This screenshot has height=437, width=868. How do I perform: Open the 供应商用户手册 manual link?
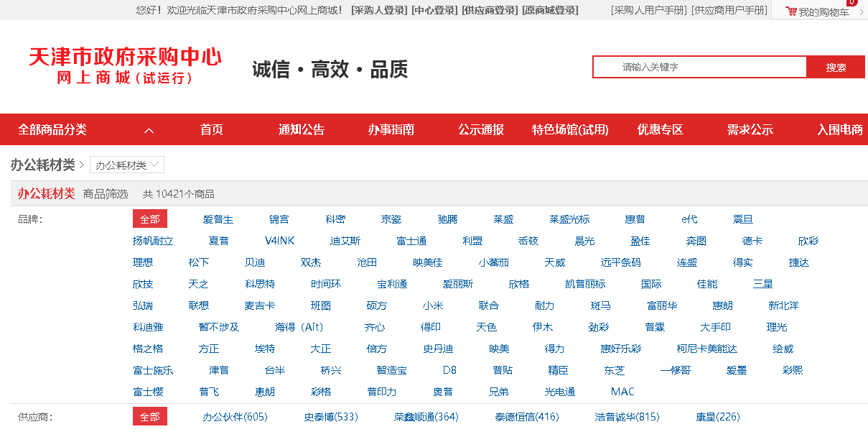(x=729, y=10)
